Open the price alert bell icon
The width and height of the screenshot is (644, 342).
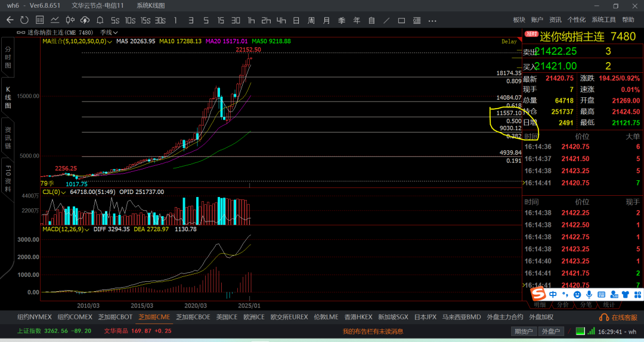pyautogui.click(x=100, y=20)
